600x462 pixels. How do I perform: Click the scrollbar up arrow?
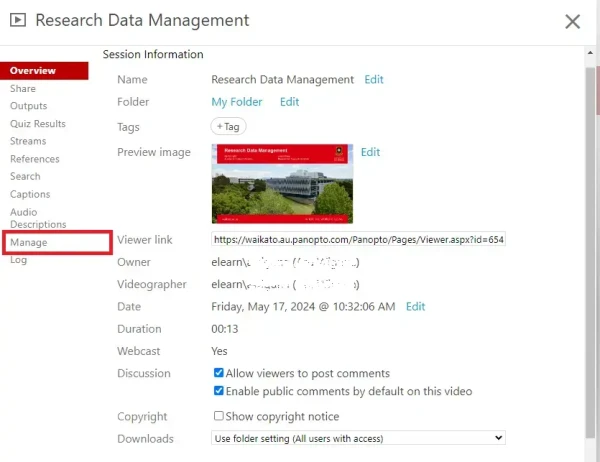(x=590, y=53)
